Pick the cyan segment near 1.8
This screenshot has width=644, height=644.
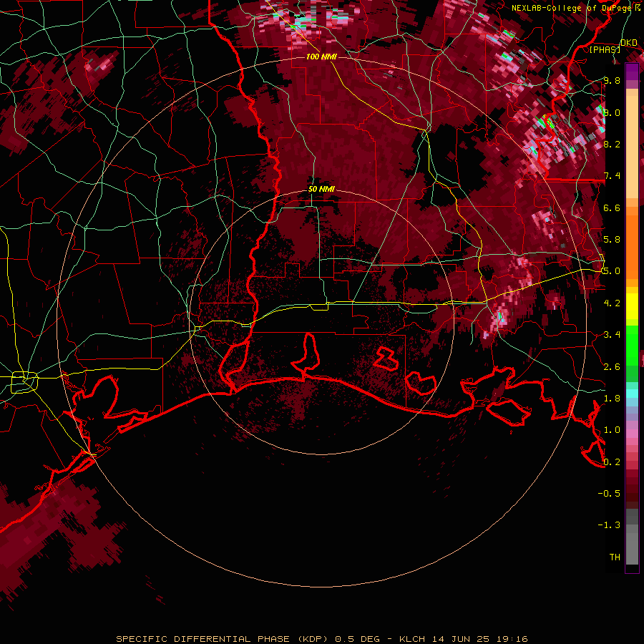click(x=632, y=394)
